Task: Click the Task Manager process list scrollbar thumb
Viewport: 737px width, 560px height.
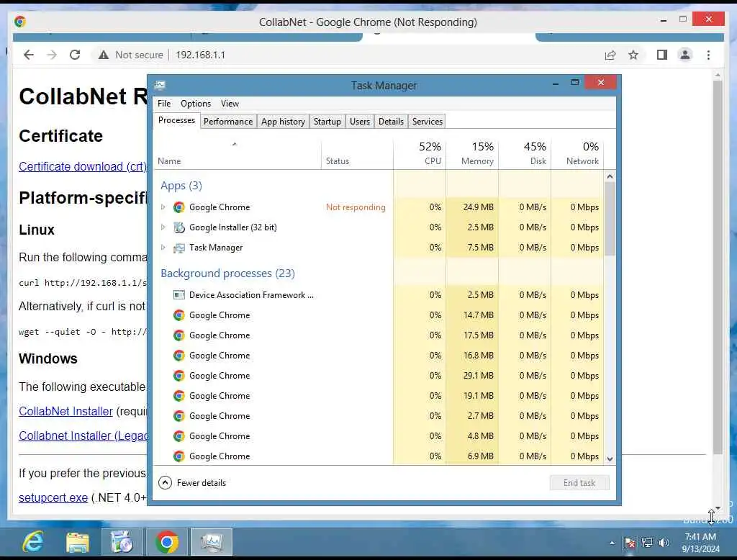Action: [x=610, y=219]
